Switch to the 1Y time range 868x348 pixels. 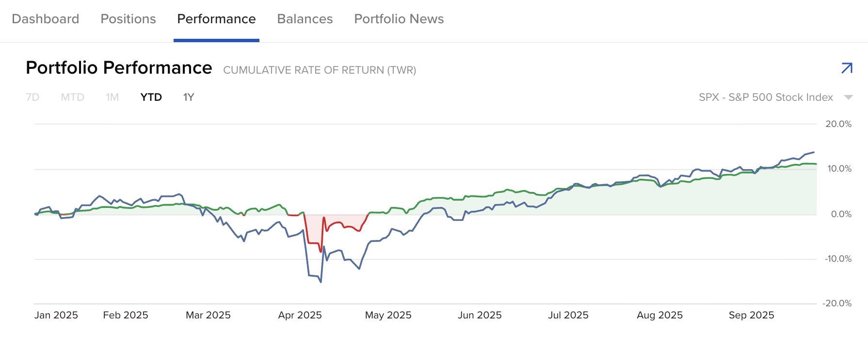(189, 97)
